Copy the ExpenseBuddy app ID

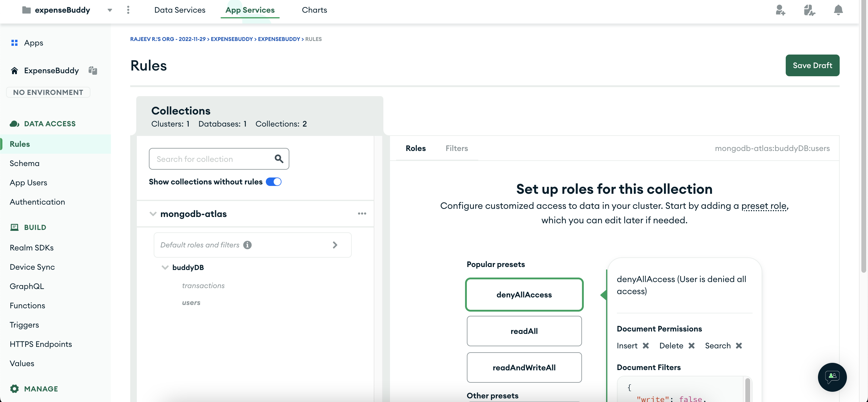[93, 70]
